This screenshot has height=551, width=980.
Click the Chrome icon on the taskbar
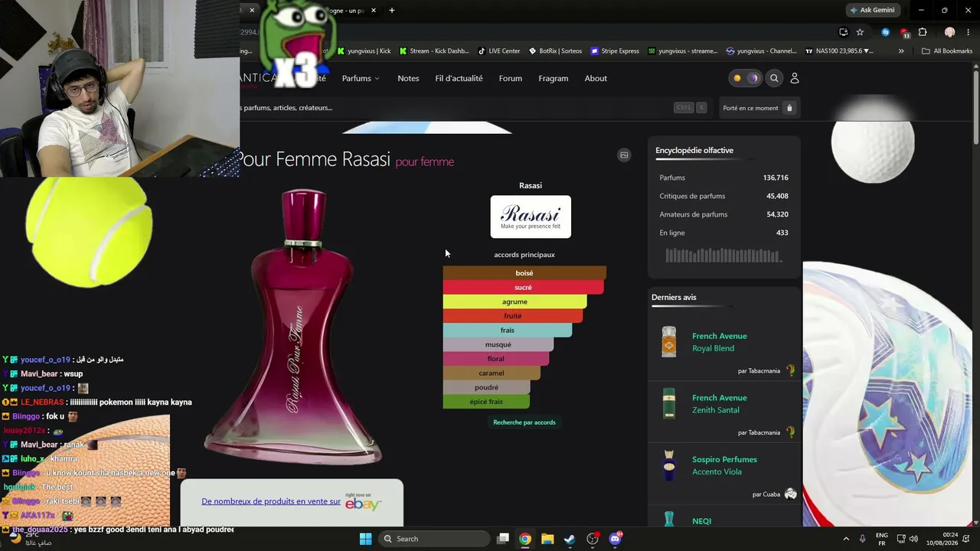[x=525, y=539]
